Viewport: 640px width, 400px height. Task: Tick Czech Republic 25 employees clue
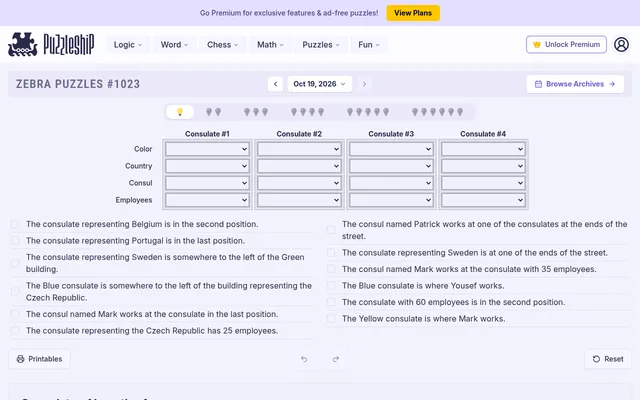pos(15,331)
